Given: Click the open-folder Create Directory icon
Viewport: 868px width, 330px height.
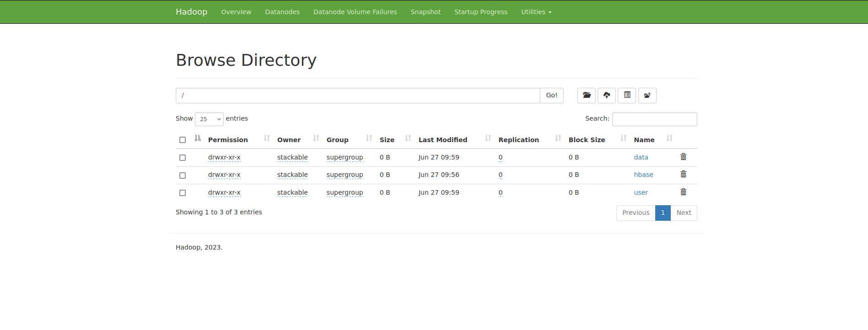Looking at the screenshot, I should pos(586,96).
